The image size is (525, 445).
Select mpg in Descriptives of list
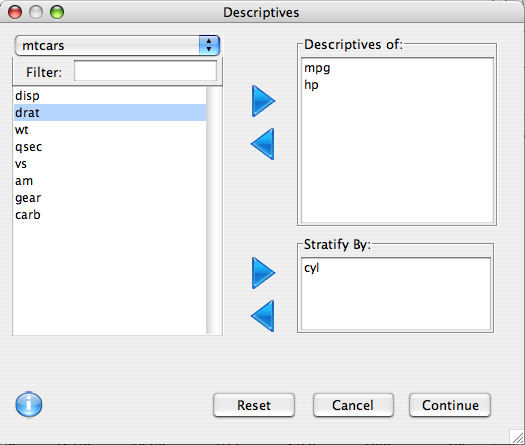pos(397,68)
